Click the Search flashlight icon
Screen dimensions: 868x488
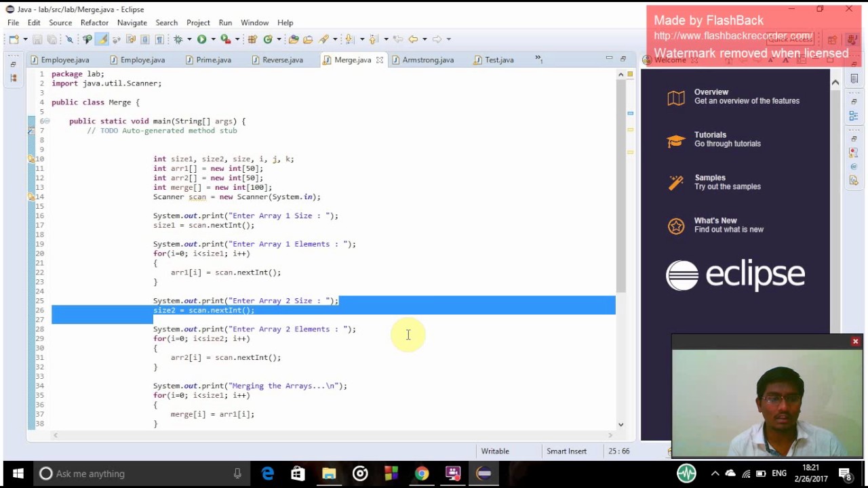324,39
